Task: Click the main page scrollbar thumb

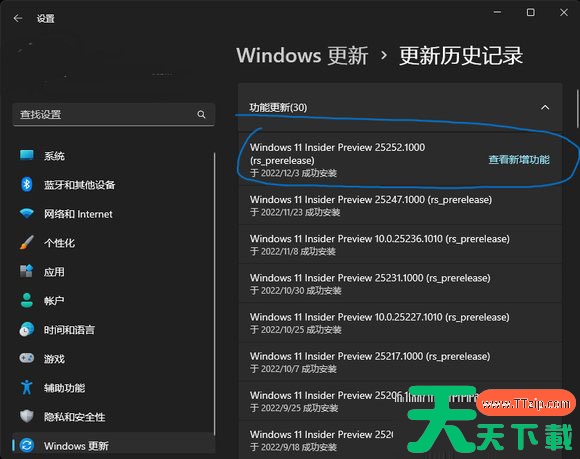Action: [577, 108]
